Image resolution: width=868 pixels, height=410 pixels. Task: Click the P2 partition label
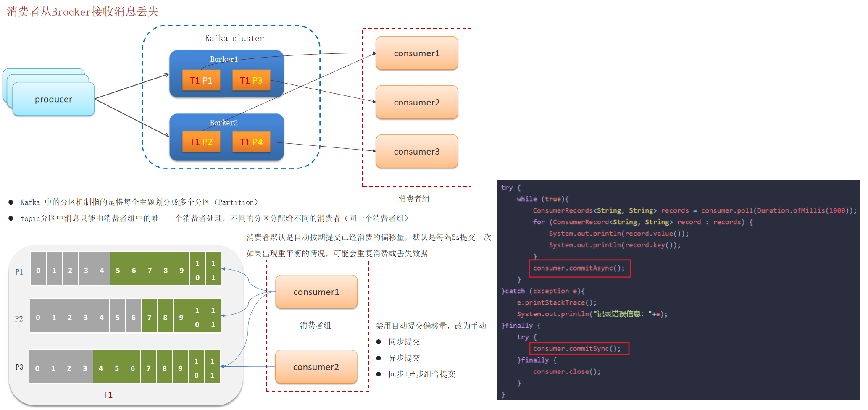coord(19,319)
